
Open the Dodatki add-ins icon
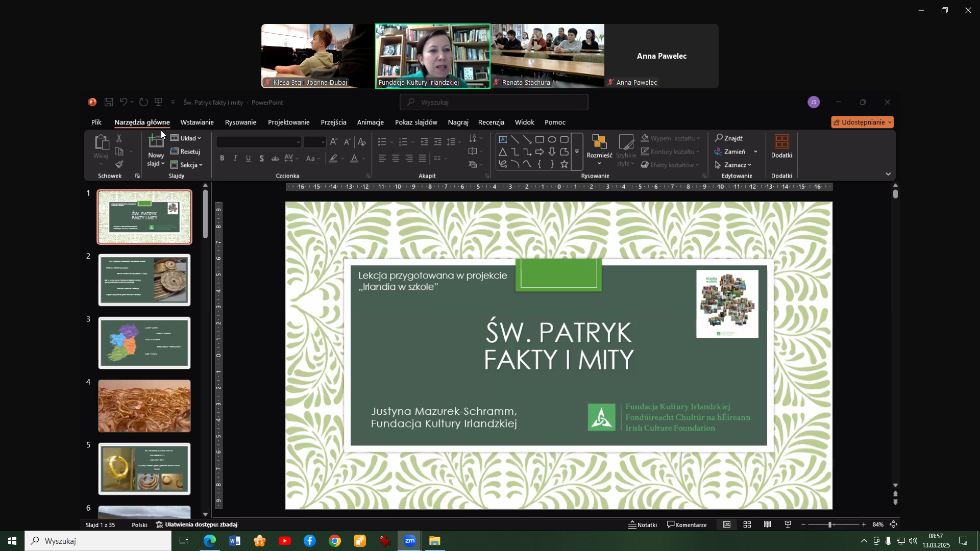tap(781, 142)
